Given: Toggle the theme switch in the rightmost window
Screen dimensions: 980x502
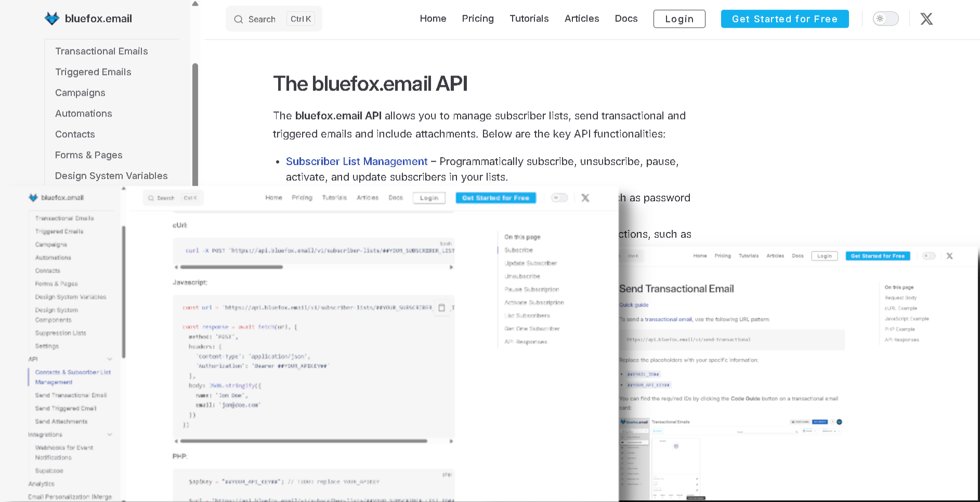Looking at the screenshot, I should (929, 255).
